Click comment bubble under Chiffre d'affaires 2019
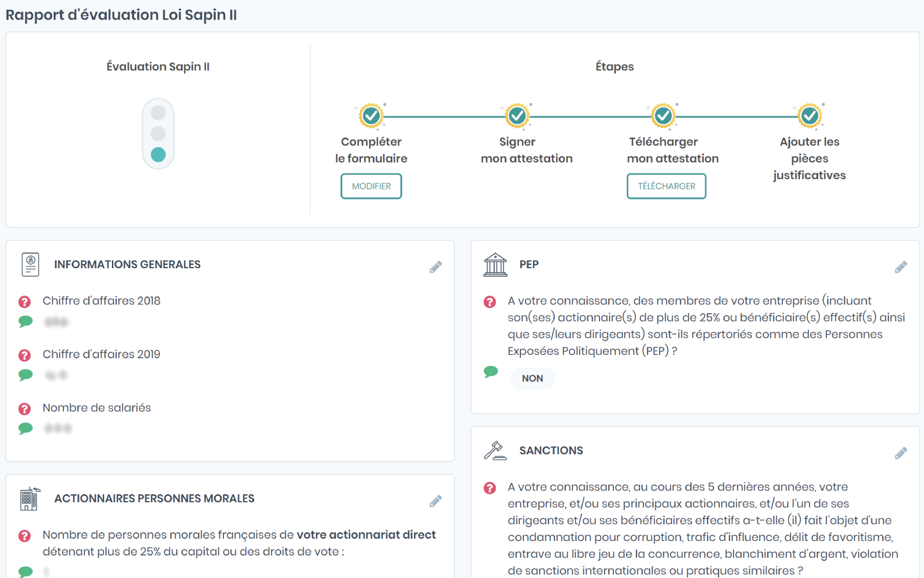Screen dimensions: 924x578 point(25,375)
